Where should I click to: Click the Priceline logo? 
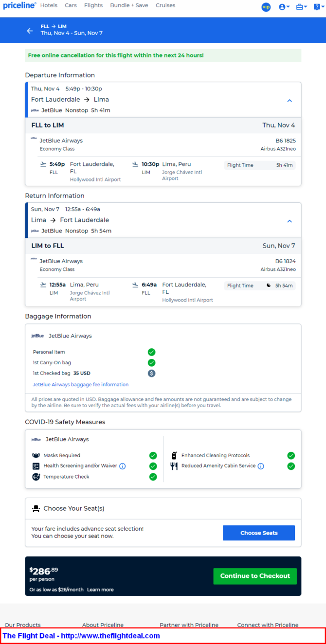click(19, 6)
